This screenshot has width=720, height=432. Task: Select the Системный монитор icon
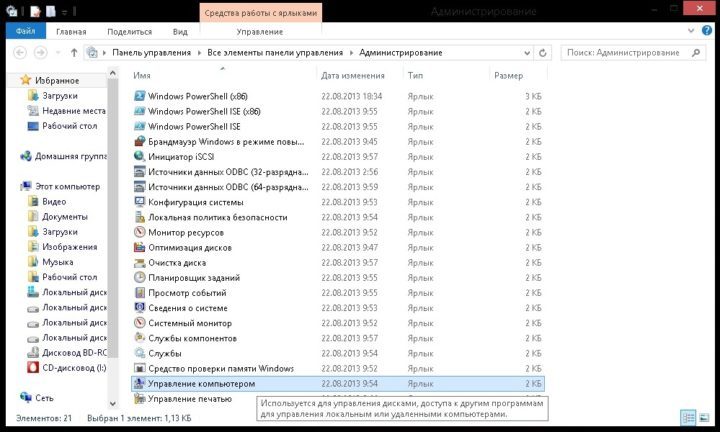pyautogui.click(x=140, y=323)
